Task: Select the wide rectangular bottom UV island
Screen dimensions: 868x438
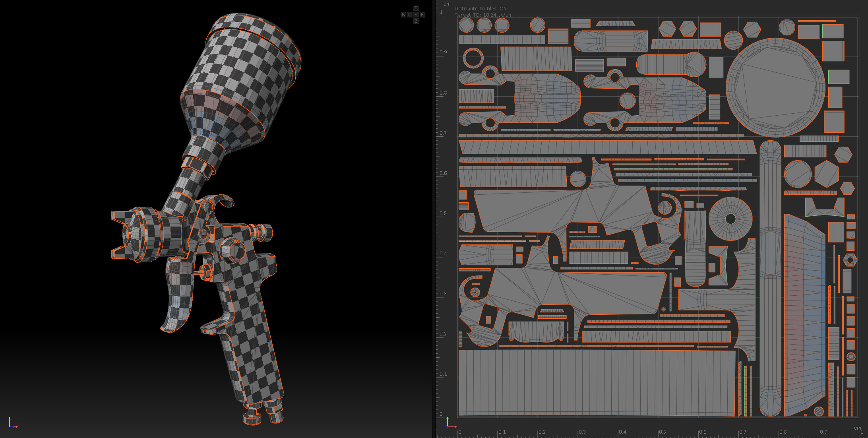Action: coord(596,382)
